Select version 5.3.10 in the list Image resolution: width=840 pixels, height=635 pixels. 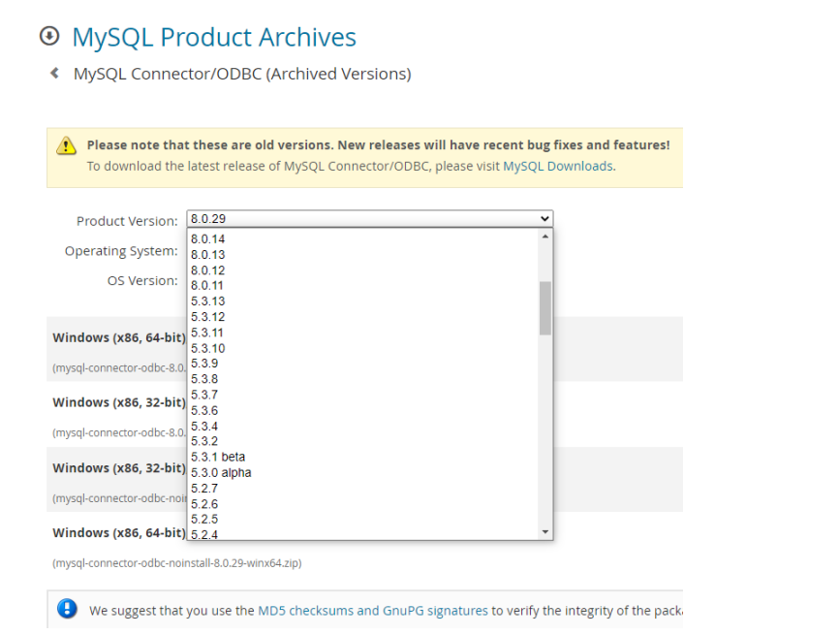[208, 348]
